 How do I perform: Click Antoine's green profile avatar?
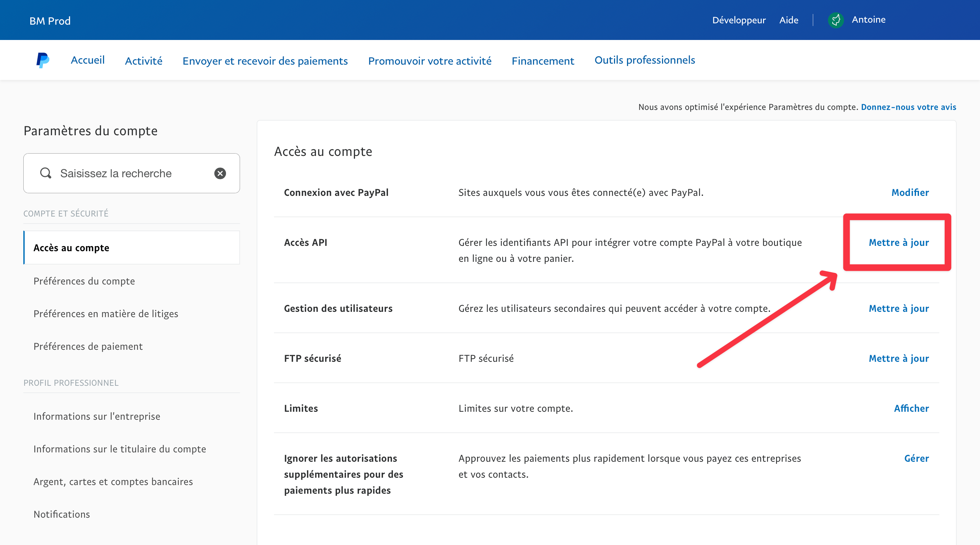point(835,20)
